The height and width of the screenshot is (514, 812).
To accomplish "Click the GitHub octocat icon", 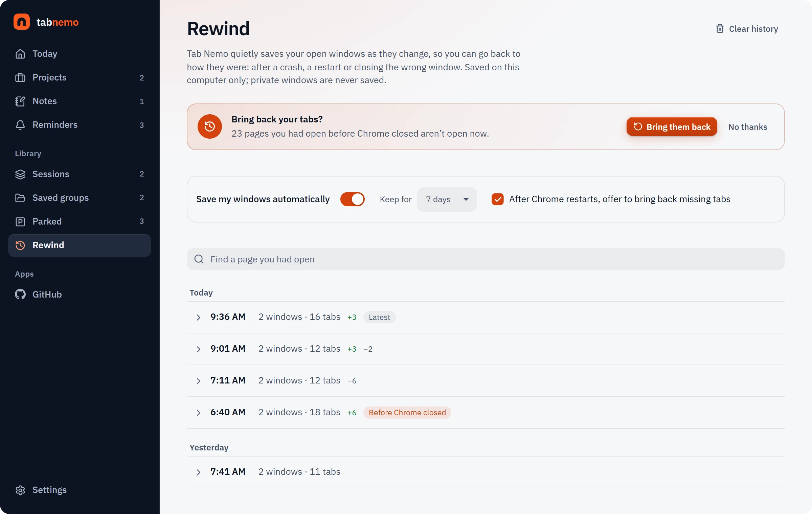I will tap(20, 295).
